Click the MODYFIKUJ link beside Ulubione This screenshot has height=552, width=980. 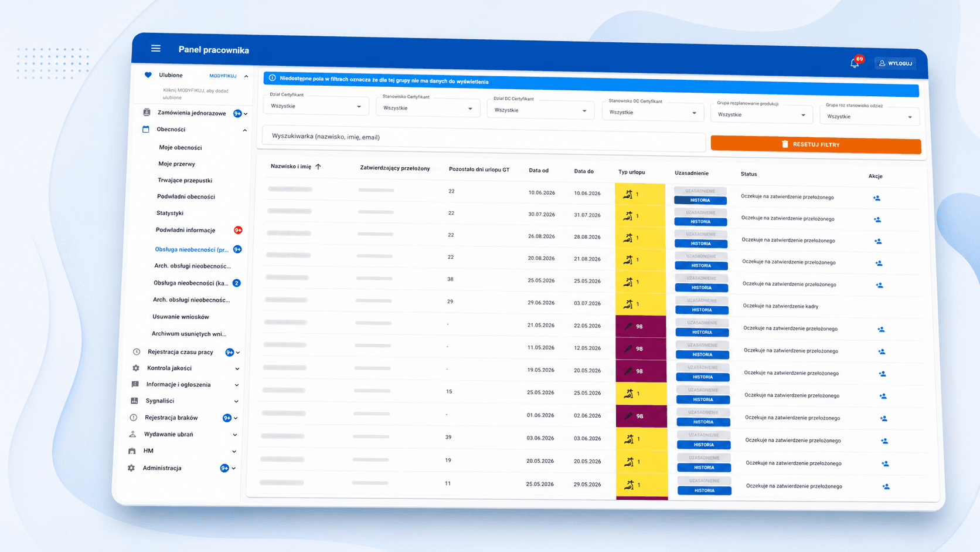click(223, 76)
